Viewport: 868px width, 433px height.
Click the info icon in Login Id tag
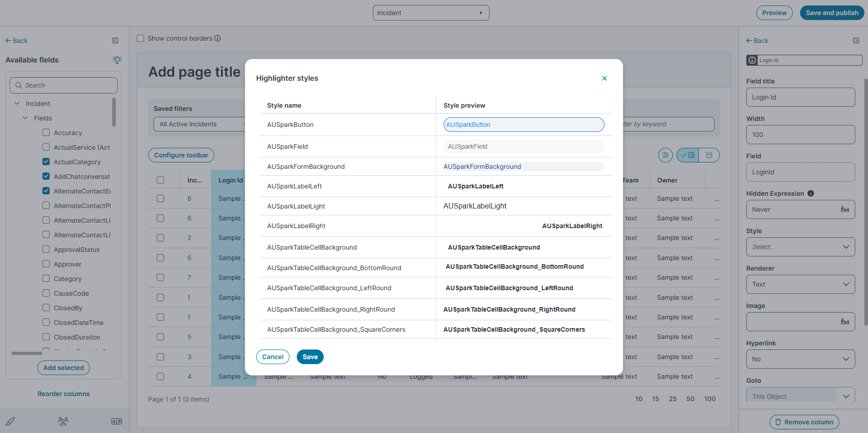tap(752, 60)
